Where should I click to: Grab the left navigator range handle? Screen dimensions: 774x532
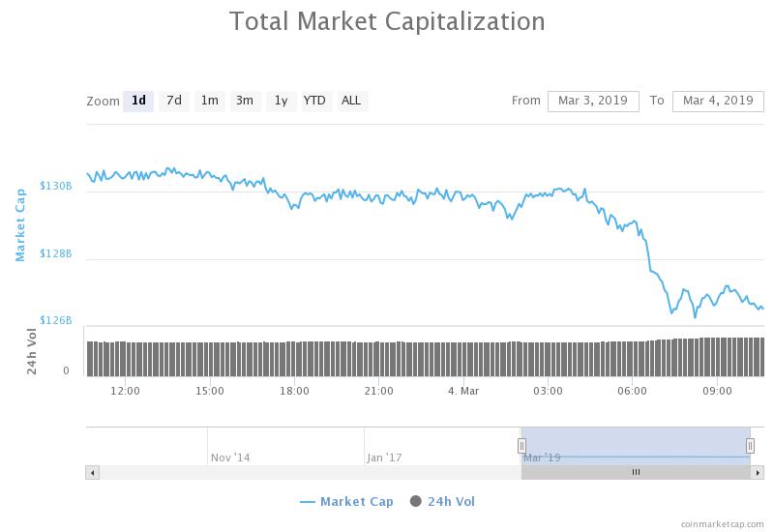pos(521,445)
